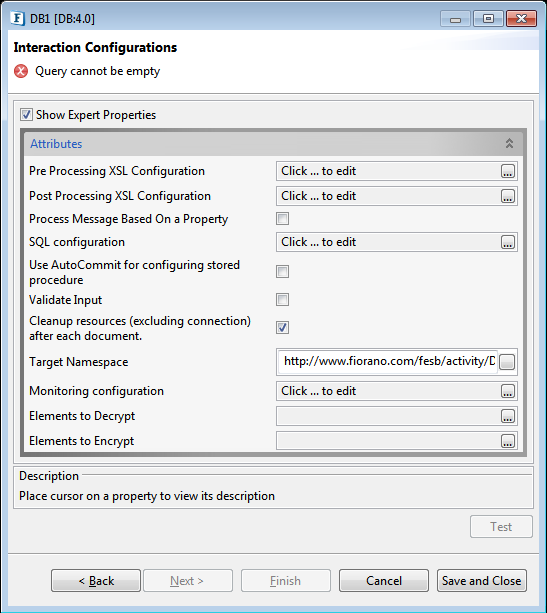The width and height of the screenshot is (547, 613).
Task: Open Pre Processing XSL Configuration ellipsis editor
Action: 508,171
